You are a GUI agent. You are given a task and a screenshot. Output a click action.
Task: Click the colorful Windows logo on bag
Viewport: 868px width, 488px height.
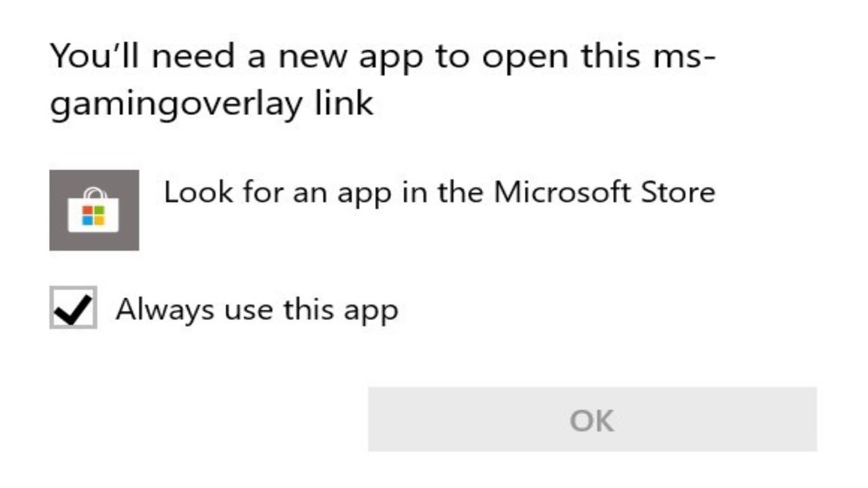click(x=94, y=216)
